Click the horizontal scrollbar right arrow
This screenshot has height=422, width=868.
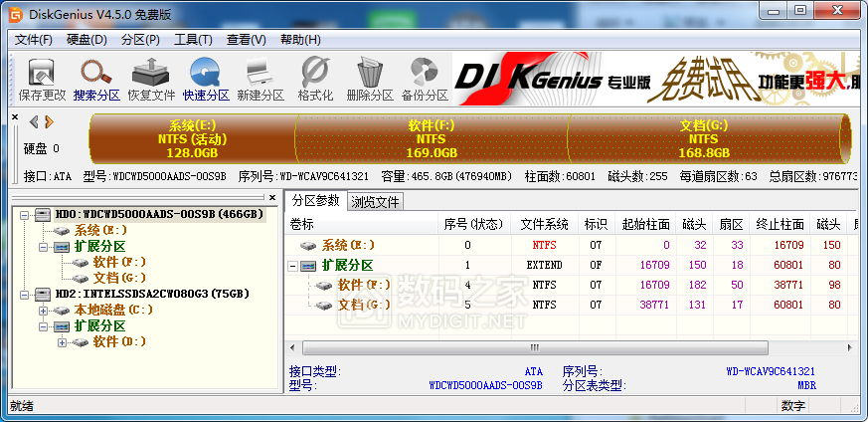pos(850,347)
